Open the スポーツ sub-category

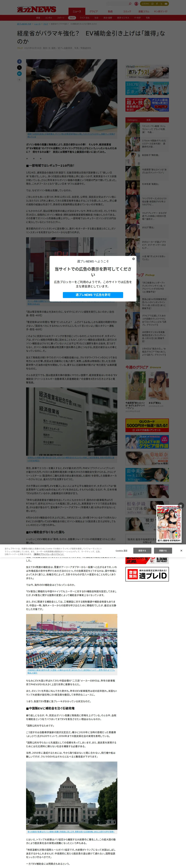tap(61, 18)
